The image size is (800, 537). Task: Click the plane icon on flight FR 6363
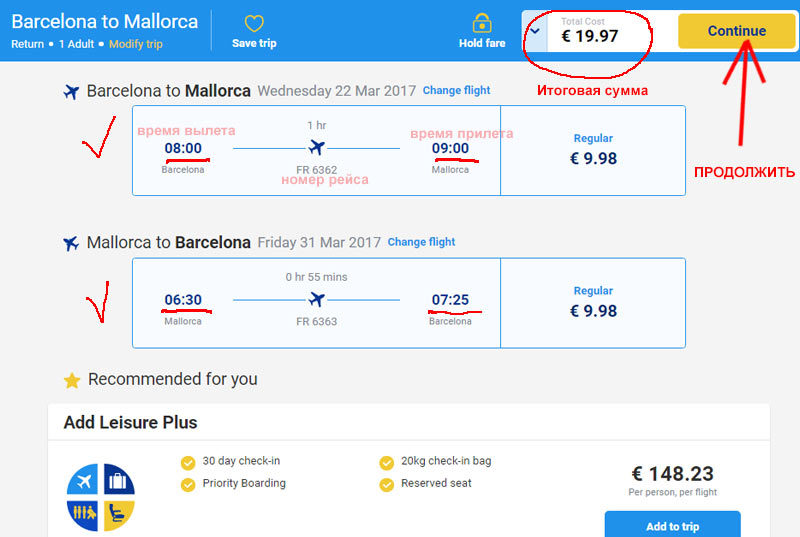pos(317,299)
